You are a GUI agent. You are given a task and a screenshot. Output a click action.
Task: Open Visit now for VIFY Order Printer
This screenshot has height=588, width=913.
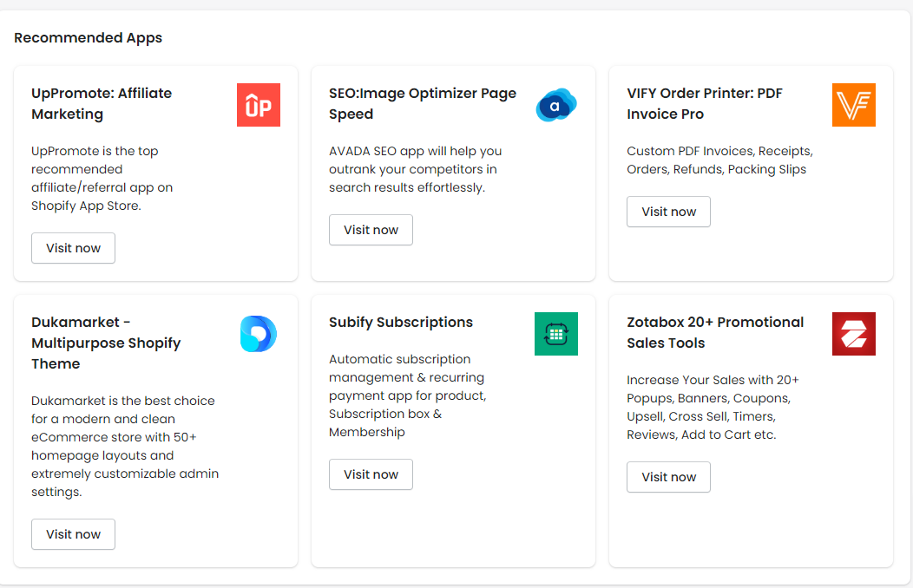(x=668, y=212)
